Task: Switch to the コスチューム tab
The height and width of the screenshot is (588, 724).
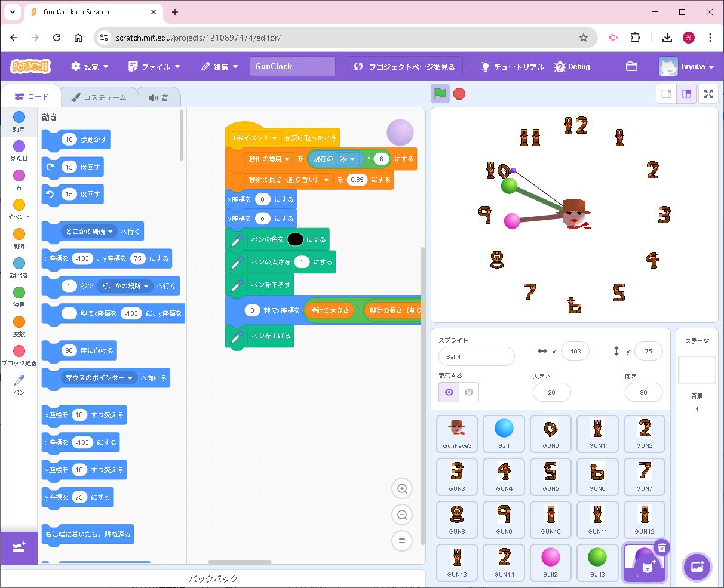Action: (x=99, y=97)
